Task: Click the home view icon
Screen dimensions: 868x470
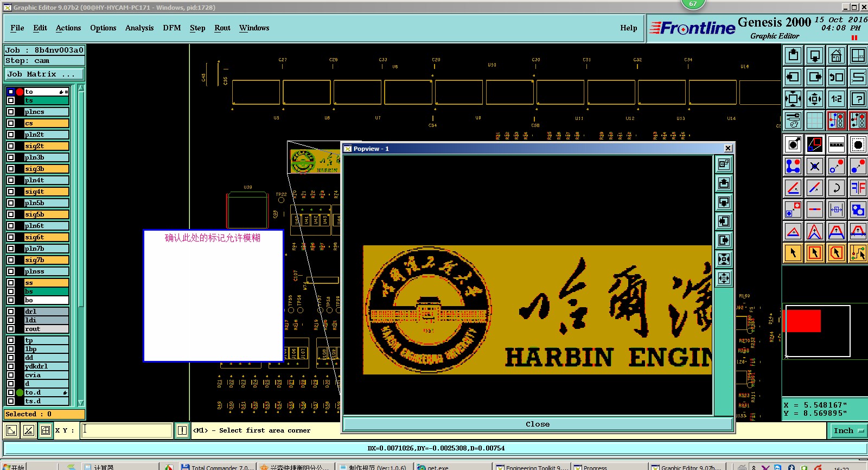Action: coord(837,55)
